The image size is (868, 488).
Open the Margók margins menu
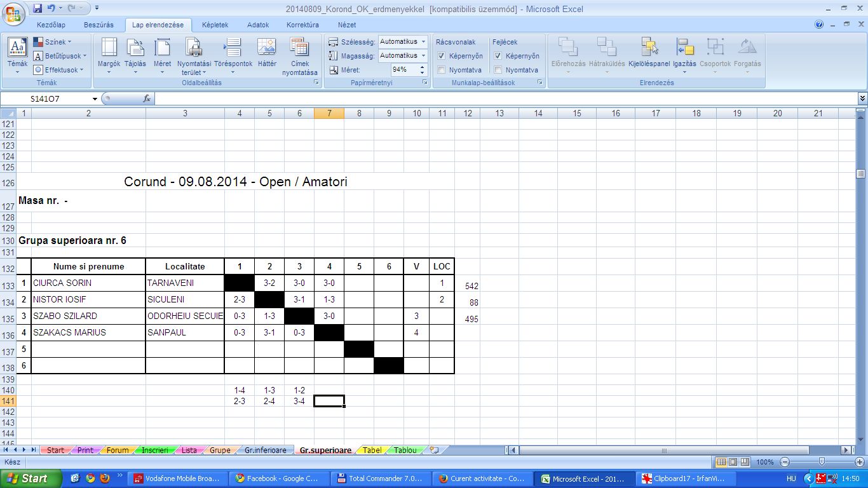click(x=109, y=55)
